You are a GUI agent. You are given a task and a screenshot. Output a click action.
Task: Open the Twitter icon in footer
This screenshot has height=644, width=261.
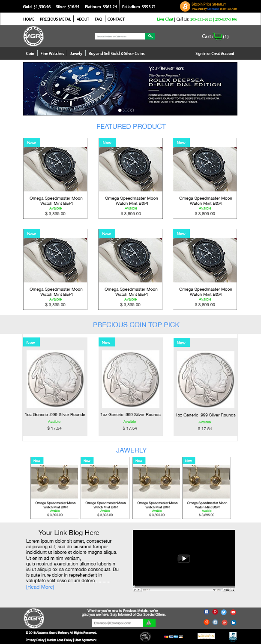click(224, 612)
